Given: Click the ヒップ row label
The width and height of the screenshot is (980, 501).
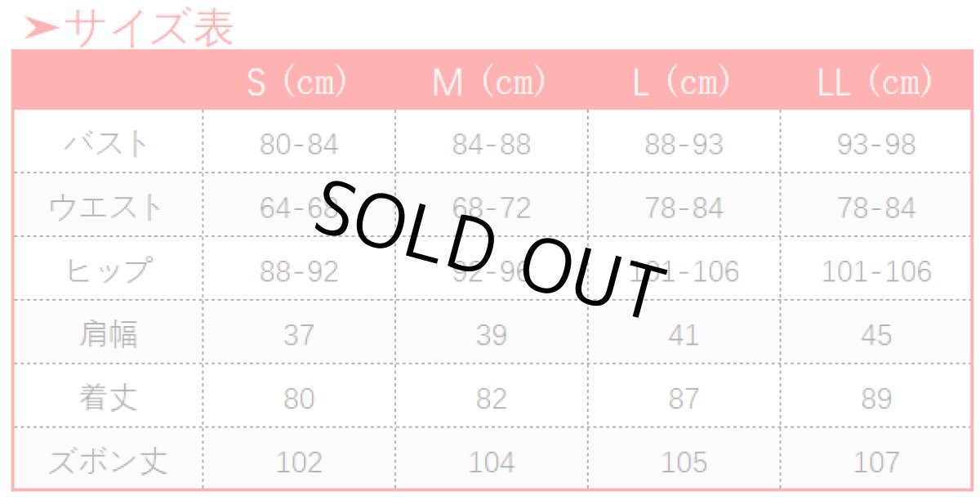Looking at the screenshot, I should [108, 271].
